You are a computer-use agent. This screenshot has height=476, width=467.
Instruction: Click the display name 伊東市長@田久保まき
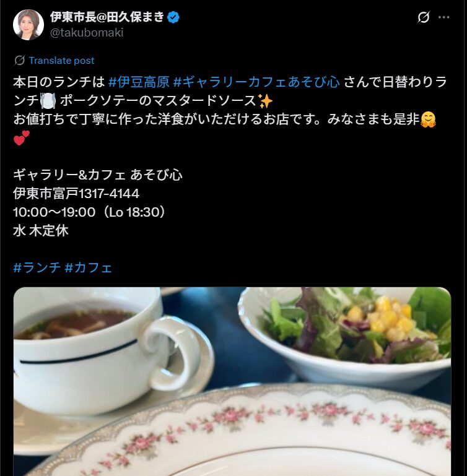pos(107,17)
